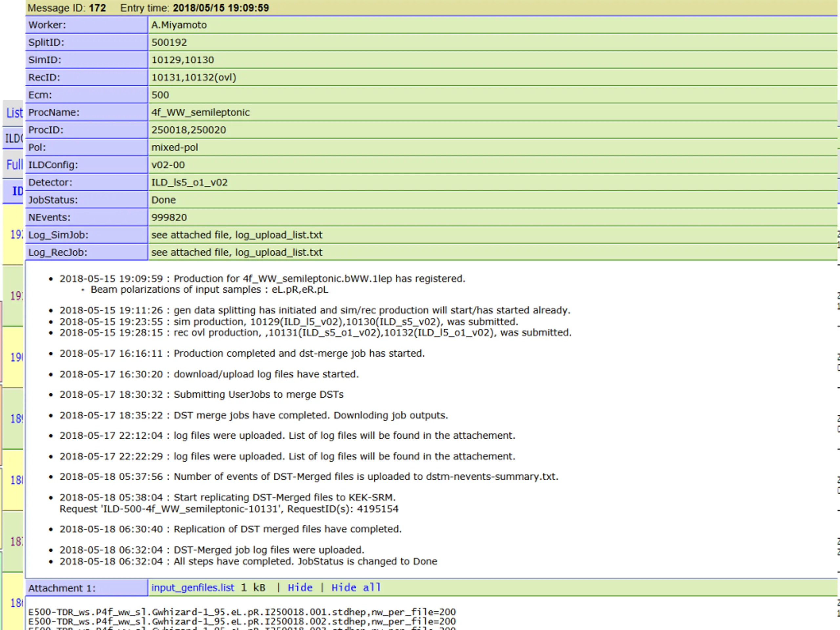
Task: Click the Hide link for Attachment 1
Action: [x=300, y=587]
